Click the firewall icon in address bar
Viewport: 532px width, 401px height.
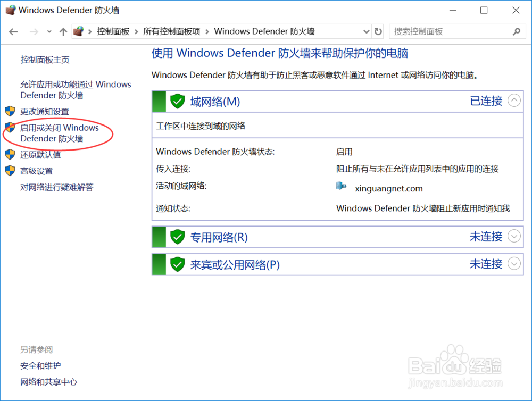pos(78,31)
